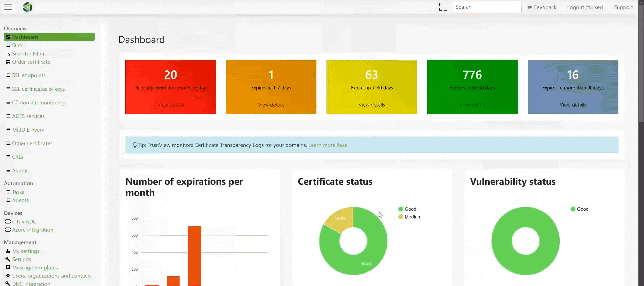Open Tasks under Automation
The width and height of the screenshot is (644, 286).
[x=18, y=192]
